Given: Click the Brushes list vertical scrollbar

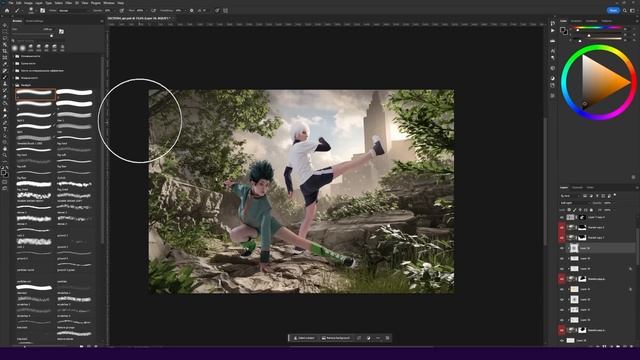Looking at the screenshot, I should [102, 151].
